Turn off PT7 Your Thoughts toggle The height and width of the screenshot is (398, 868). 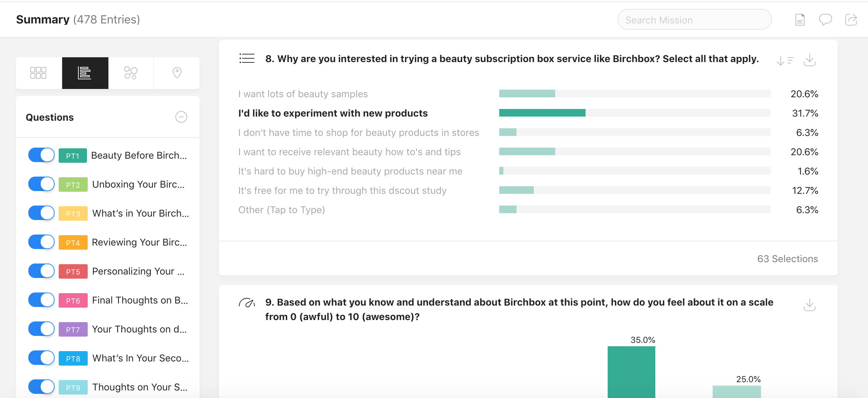41,329
